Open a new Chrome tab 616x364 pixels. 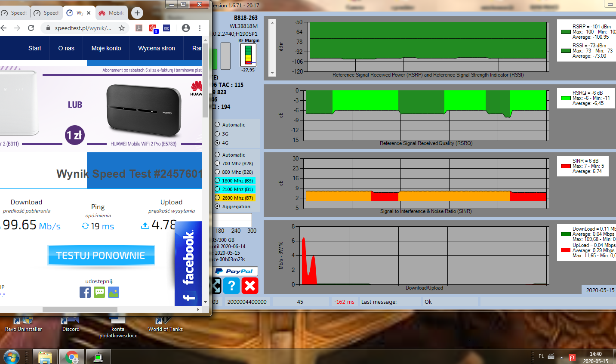tap(137, 13)
